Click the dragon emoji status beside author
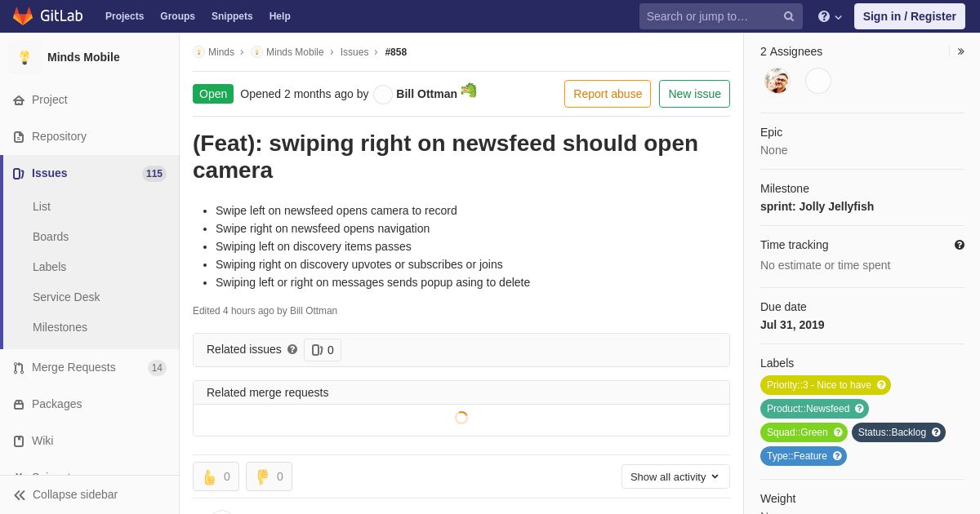This screenshot has width=980, height=514. tap(469, 91)
